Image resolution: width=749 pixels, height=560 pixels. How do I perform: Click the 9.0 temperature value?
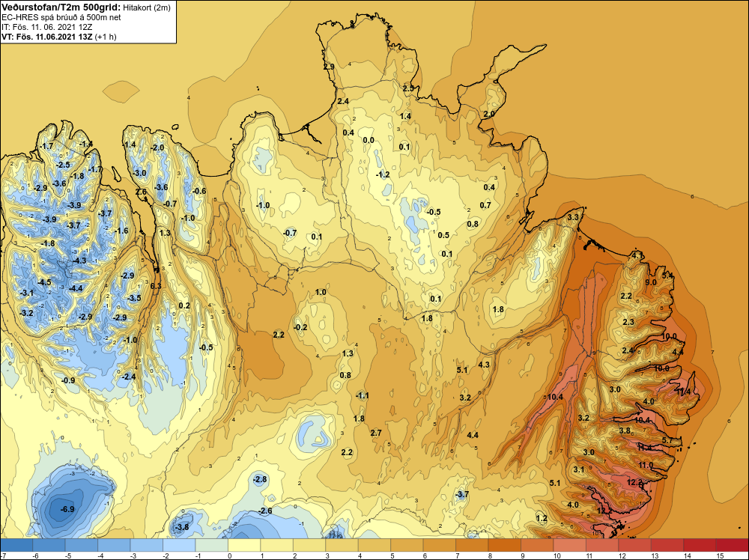click(x=651, y=282)
